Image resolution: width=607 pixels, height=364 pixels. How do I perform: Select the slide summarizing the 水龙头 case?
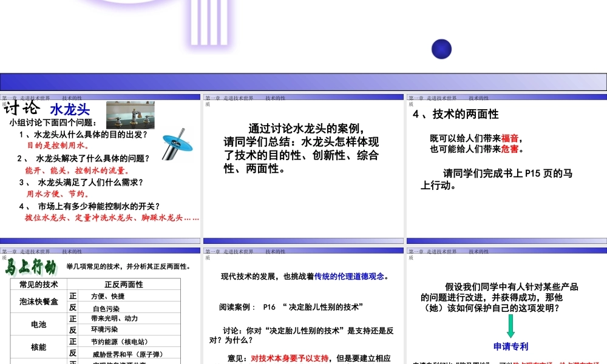303,167
